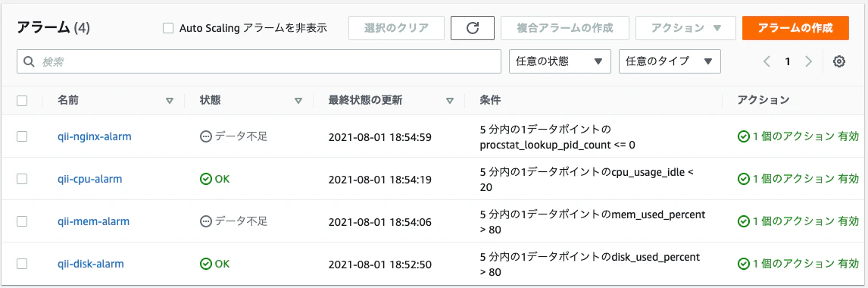
Task: Click 複合アラームの作成 composite alarm button
Action: point(564,28)
